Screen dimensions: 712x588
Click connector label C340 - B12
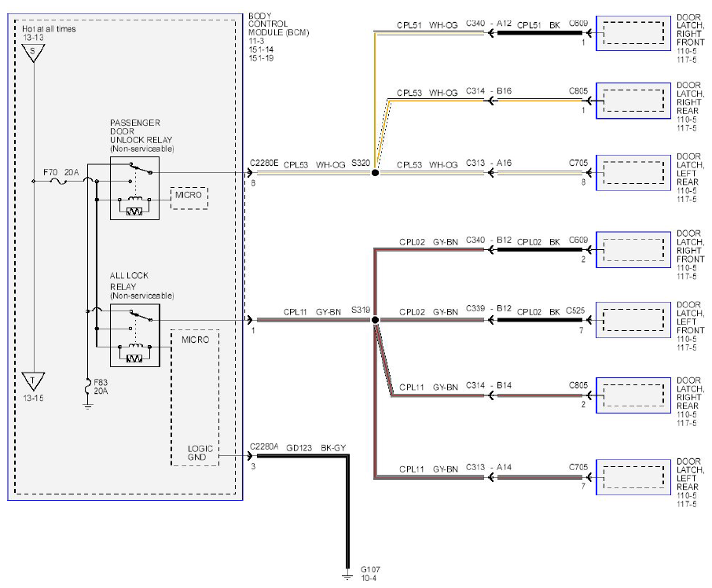coord(489,240)
